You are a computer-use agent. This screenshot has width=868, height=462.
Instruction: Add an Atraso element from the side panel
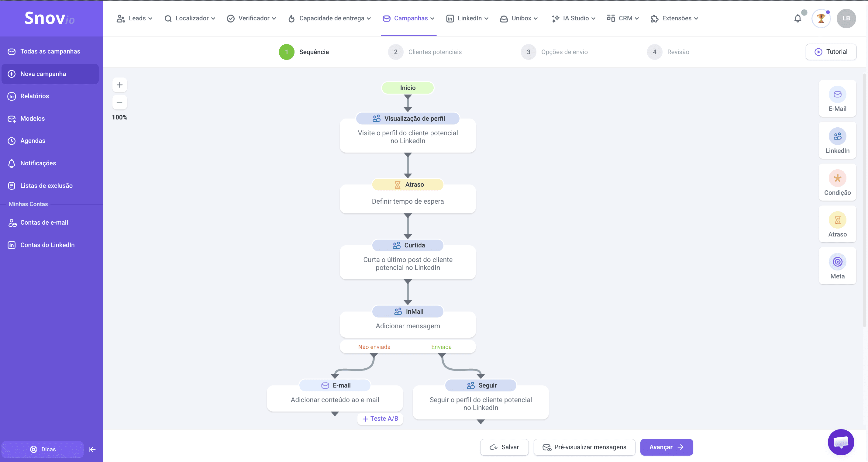click(837, 224)
